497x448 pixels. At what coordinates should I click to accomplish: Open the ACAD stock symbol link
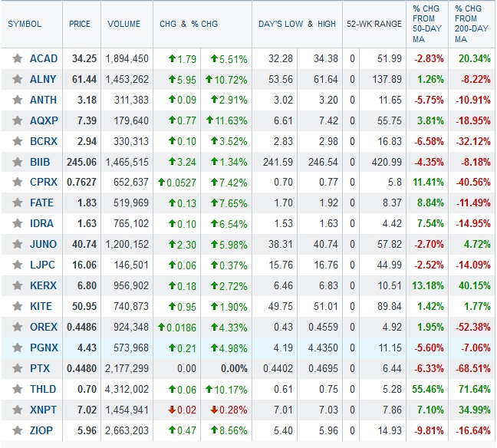(44, 58)
